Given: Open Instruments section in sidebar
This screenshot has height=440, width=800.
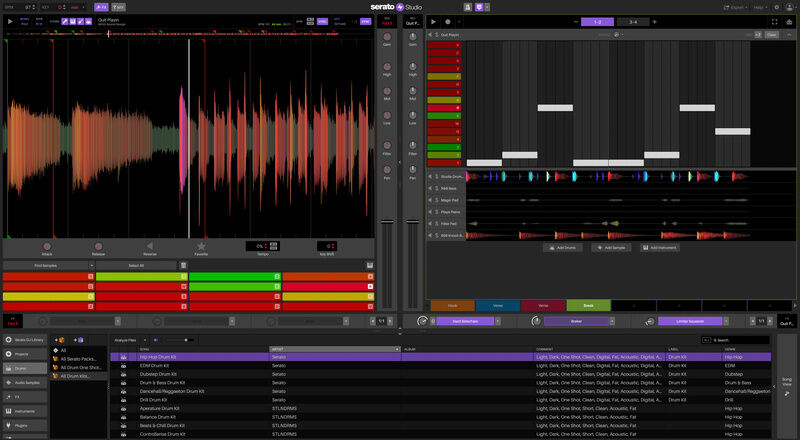Looking at the screenshot, I should (25, 411).
